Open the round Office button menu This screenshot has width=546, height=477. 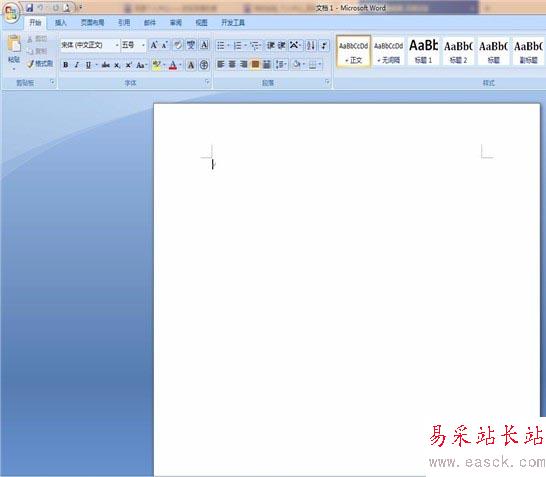[x=11, y=13]
